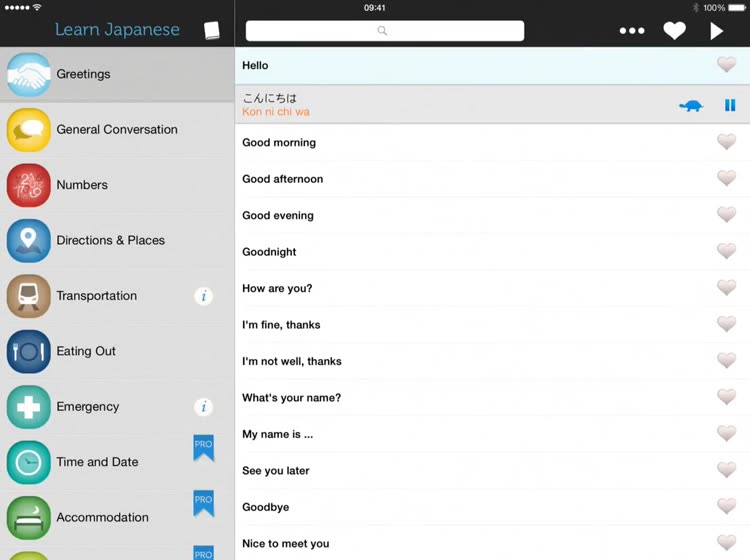
Task: Show favorites with the header heart icon
Action: point(674,31)
